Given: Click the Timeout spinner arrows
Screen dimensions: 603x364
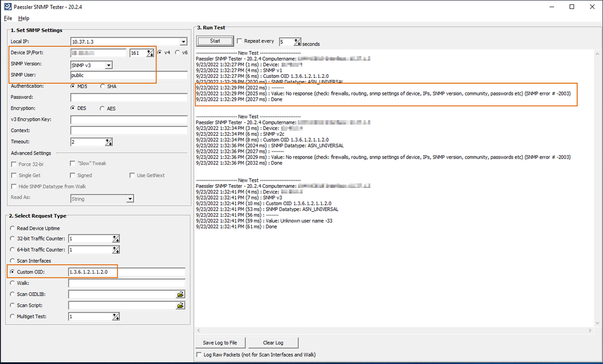Looking at the screenshot, I should (x=109, y=142).
